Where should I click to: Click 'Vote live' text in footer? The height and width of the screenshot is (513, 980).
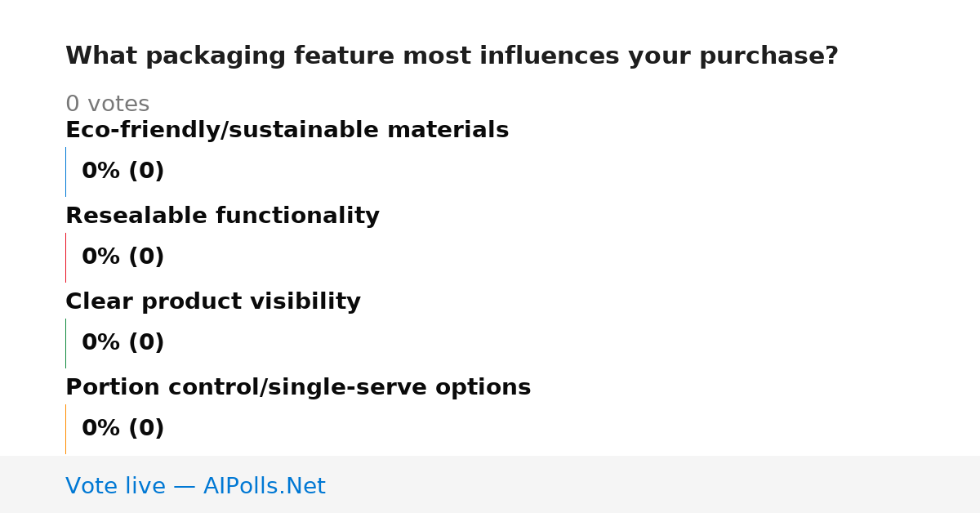(x=115, y=486)
